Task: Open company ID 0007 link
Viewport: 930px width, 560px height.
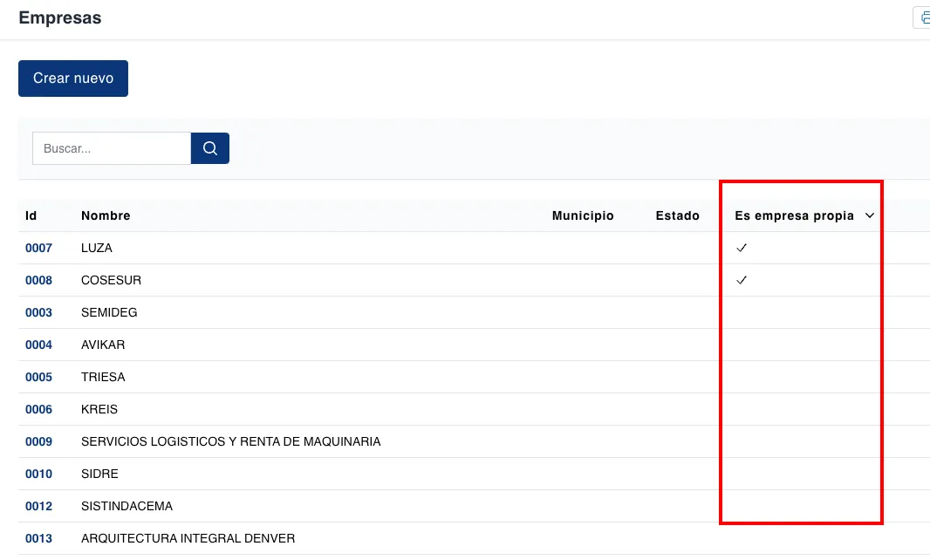Action: tap(38, 248)
